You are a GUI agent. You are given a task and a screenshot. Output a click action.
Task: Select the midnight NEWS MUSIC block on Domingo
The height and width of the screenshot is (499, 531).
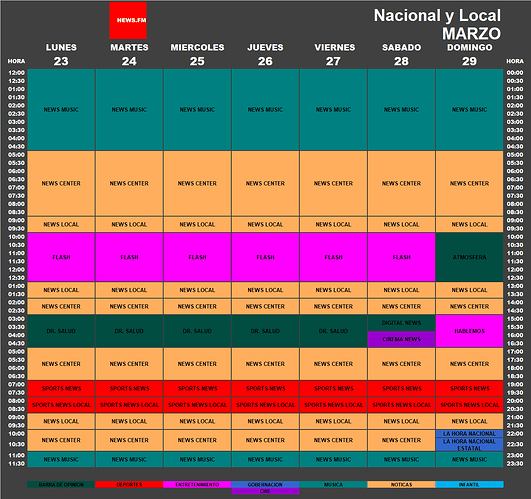coord(469,110)
